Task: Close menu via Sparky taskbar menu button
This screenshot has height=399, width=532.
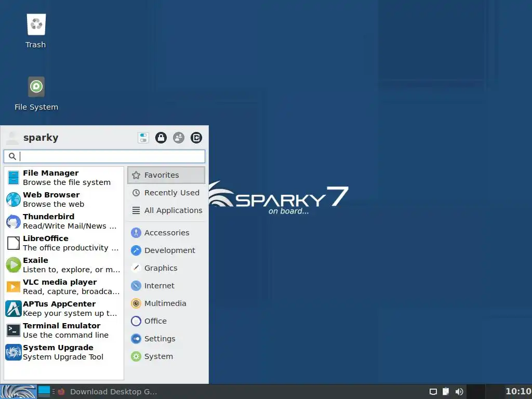Action: (18, 392)
